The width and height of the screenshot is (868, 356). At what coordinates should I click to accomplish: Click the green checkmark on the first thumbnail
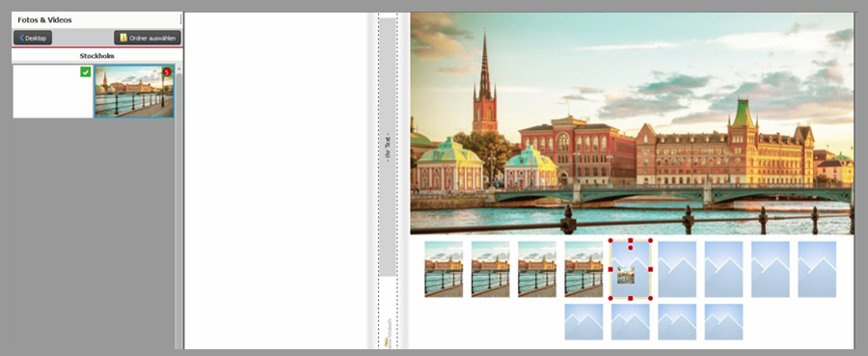pos(85,72)
